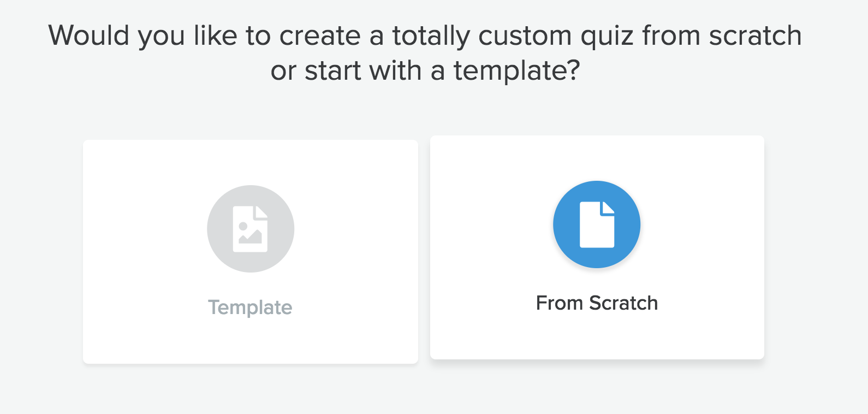Click the top area of Template card above icon

coord(251,162)
